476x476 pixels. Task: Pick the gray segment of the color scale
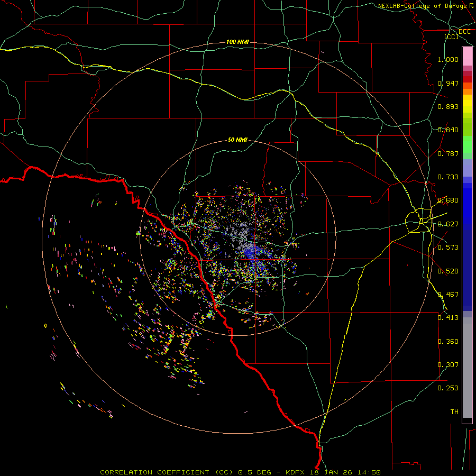point(467,368)
